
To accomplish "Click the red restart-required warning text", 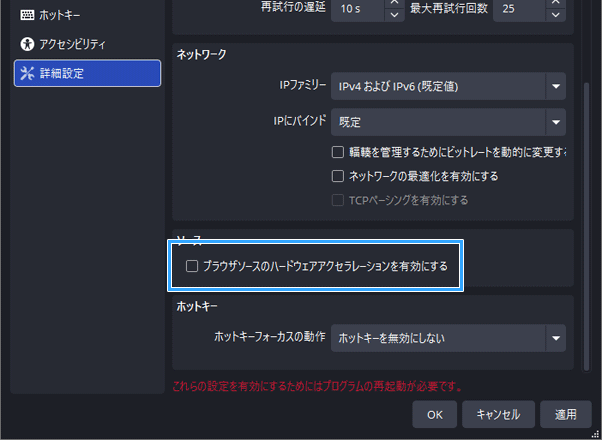I will click(x=317, y=386).
